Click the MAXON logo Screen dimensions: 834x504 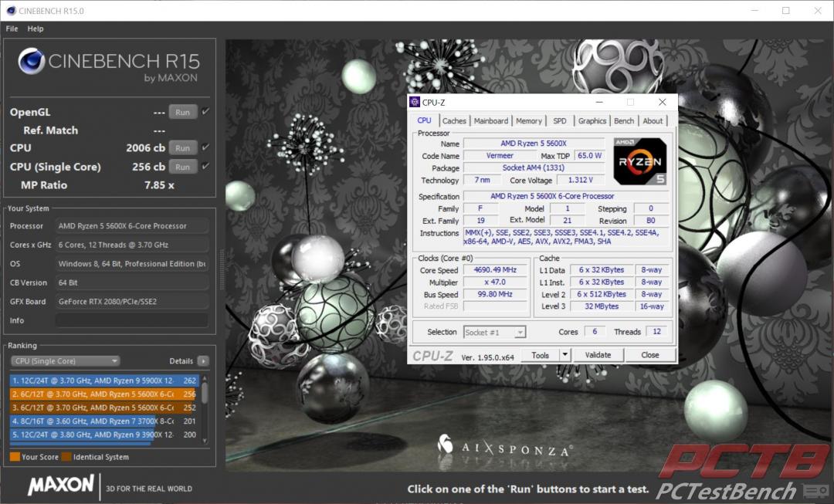[61, 485]
